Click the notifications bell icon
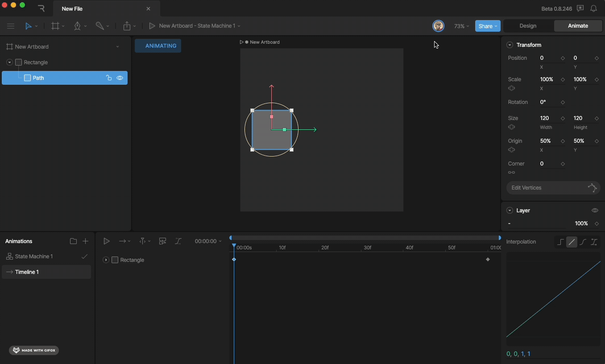 point(594,8)
